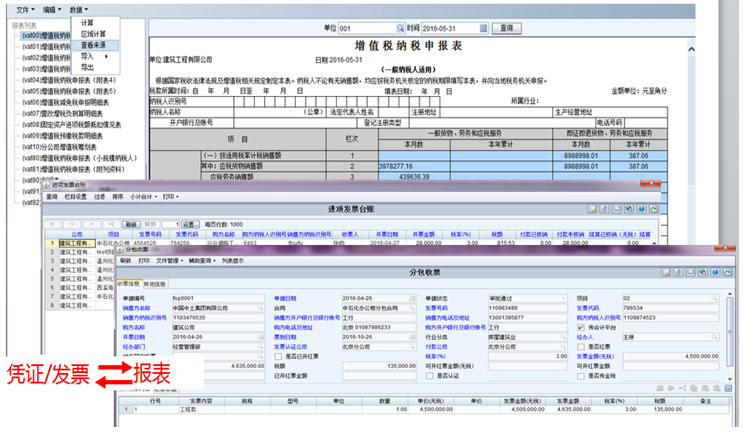
Task: Click the search icon in the 单位 field
Action: tap(400, 28)
